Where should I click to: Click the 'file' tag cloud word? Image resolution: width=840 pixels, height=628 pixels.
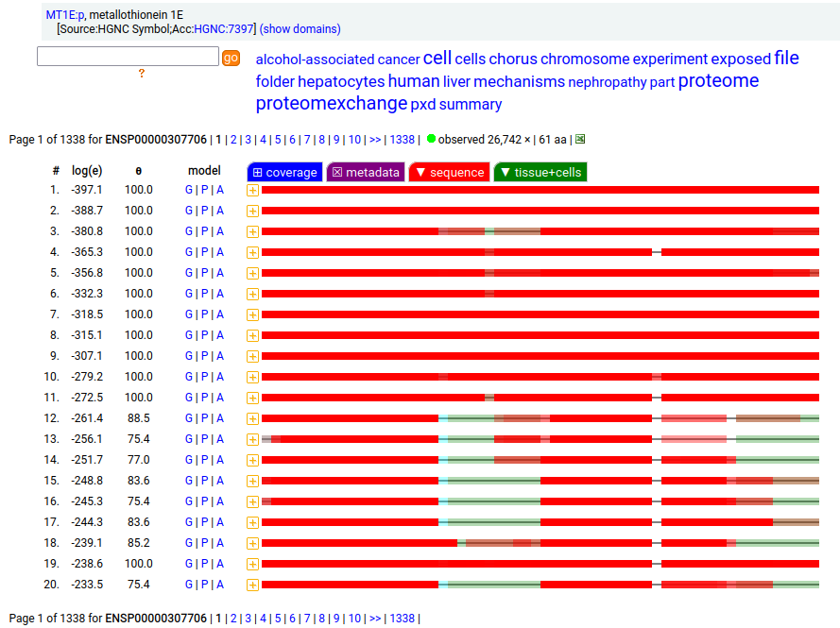(x=786, y=58)
